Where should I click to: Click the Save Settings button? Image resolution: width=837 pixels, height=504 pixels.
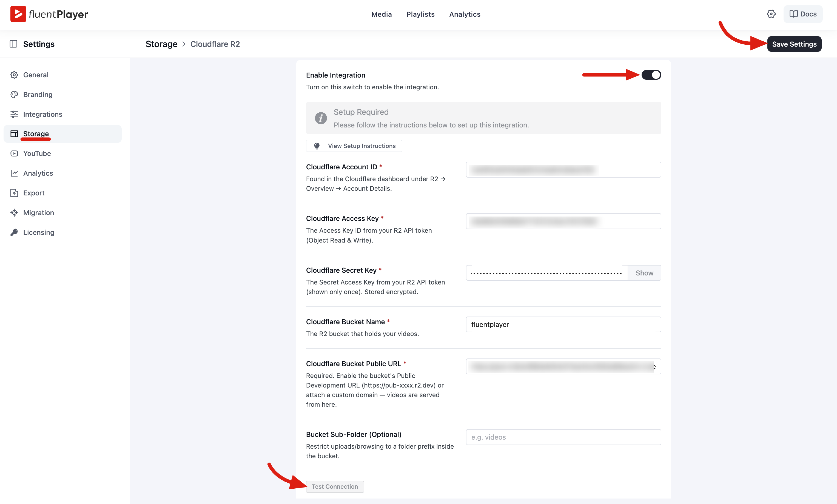coord(794,44)
